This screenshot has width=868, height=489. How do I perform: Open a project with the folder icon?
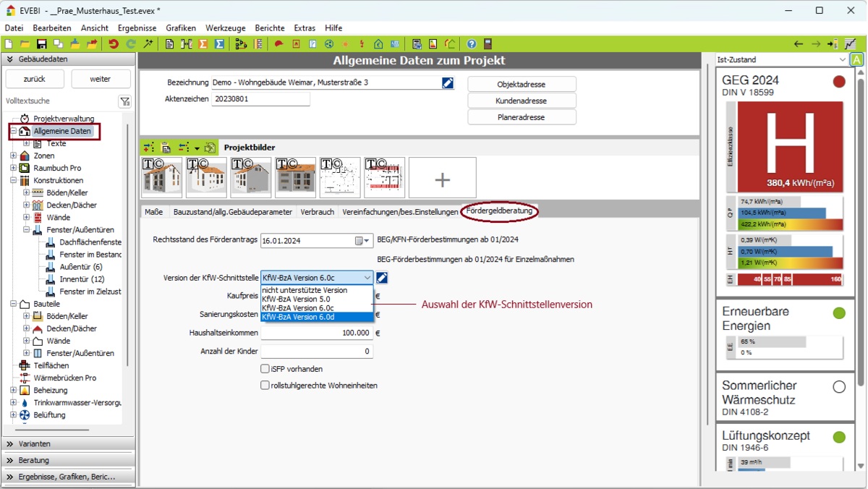(25, 44)
